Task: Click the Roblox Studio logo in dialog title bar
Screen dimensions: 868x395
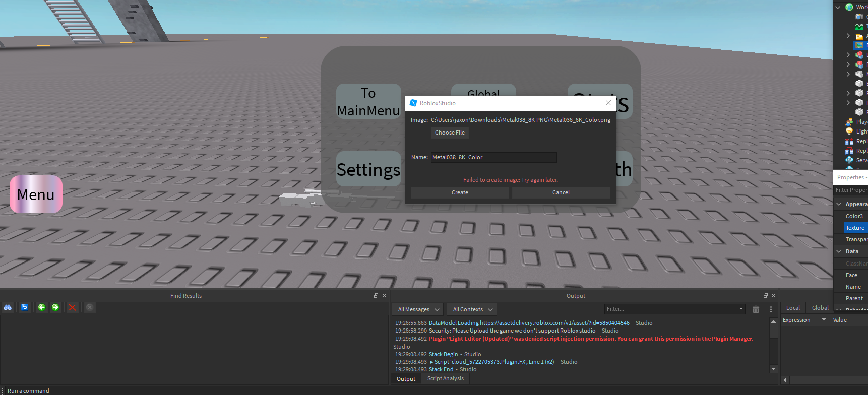Action: point(413,103)
